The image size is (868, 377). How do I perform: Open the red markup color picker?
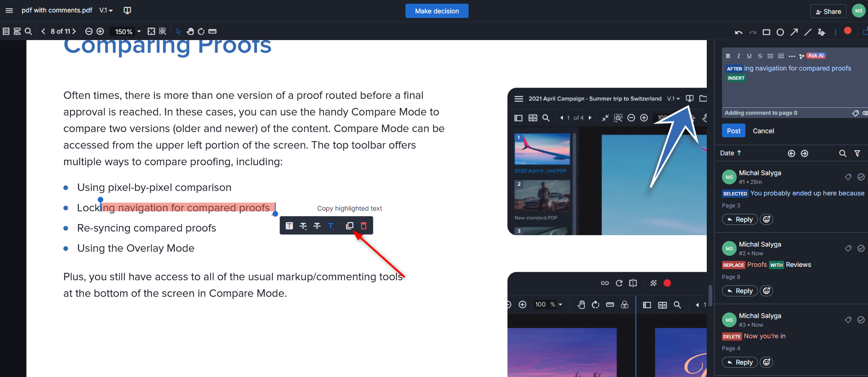(x=847, y=31)
